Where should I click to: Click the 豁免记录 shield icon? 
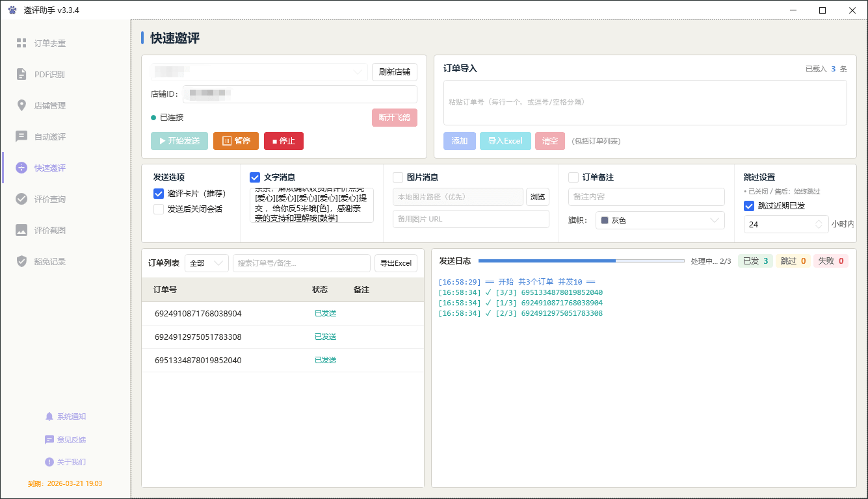pos(21,262)
